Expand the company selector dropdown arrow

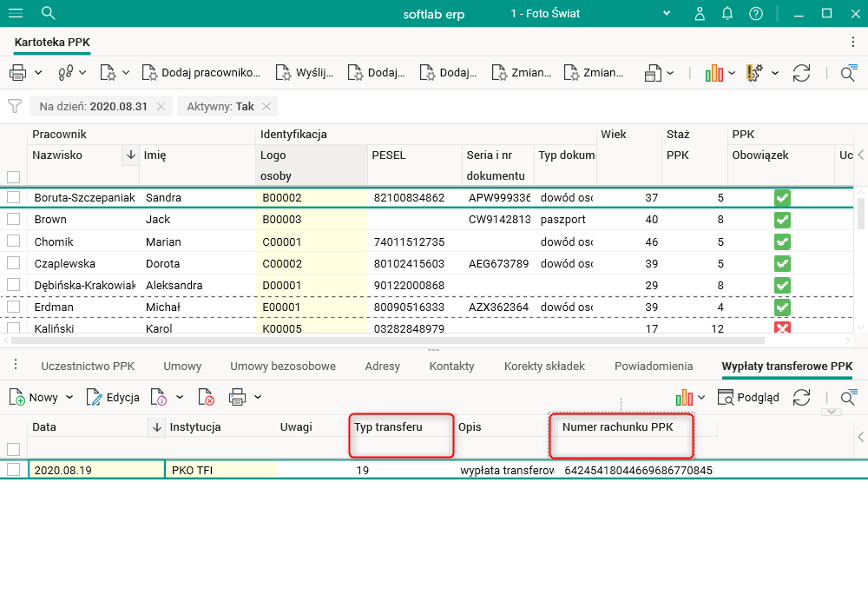[x=667, y=13]
